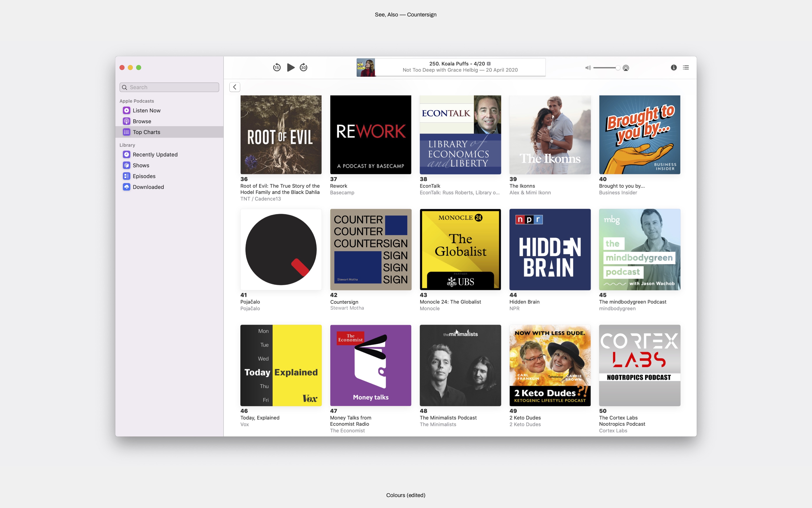Open 2 Keto Dudes artwork
Screen dimensions: 812x508
tap(550, 365)
